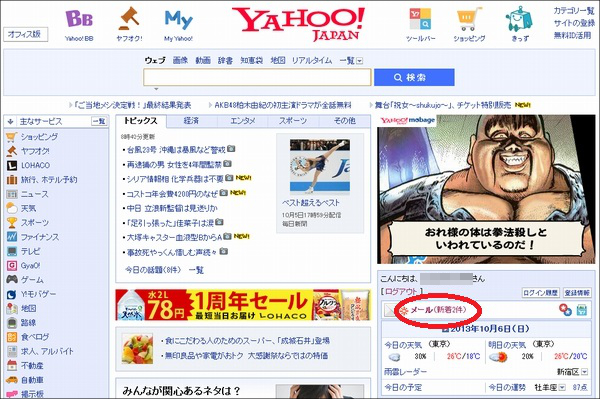Click the web search input field
The height and width of the screenshot is (399, 600).
(257, 78)
